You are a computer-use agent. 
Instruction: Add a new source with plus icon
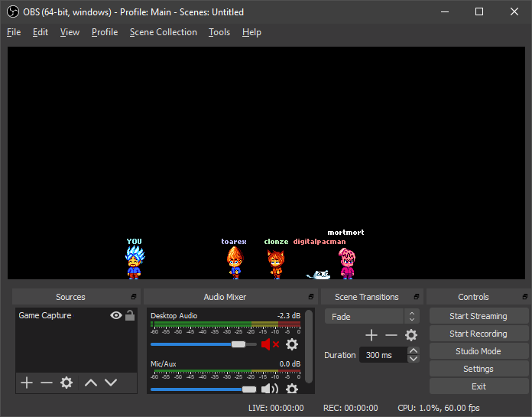tap(27, 383)
